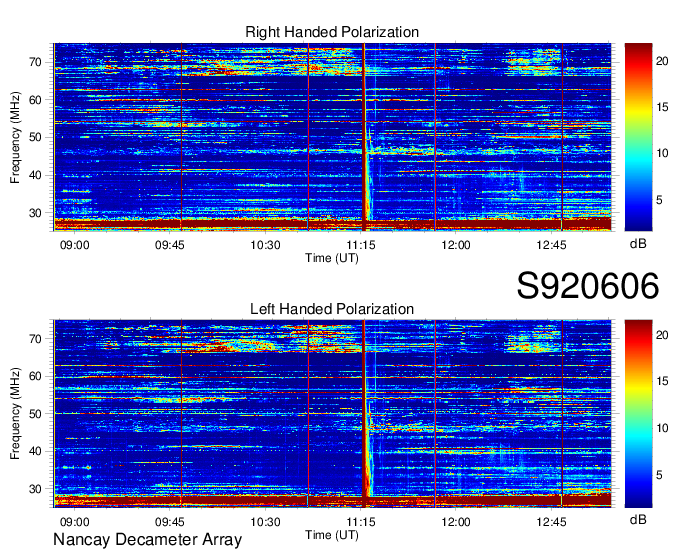Click the Left Handed Polarization title
This screenshot has width=680, height=552.
(x=332, y=309)
